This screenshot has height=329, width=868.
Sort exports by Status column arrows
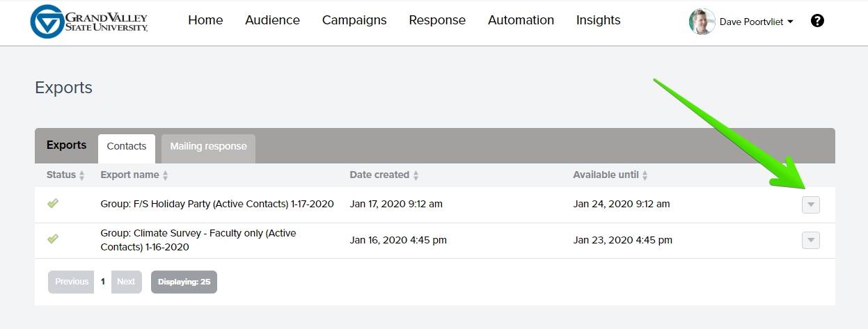(81, 175)
